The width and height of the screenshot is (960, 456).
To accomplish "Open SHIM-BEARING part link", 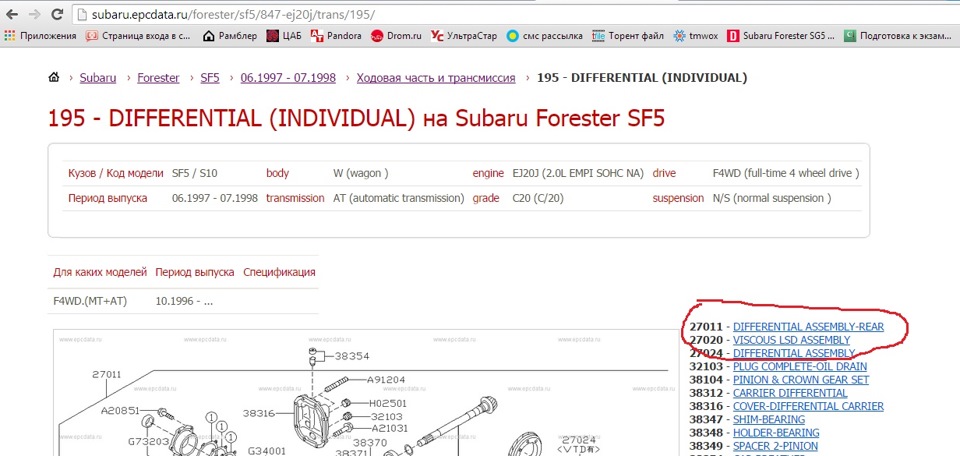I will [x=769, y=419].
